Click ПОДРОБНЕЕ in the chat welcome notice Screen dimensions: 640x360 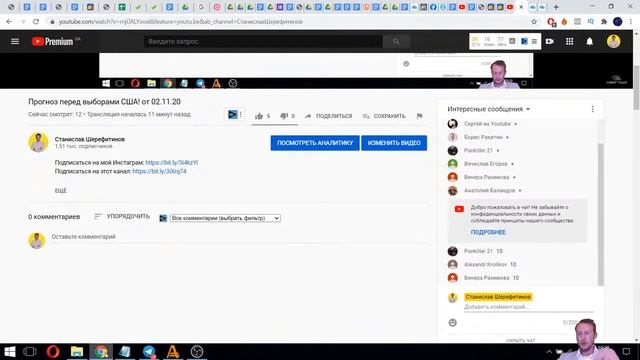click(x=488, y=232)
